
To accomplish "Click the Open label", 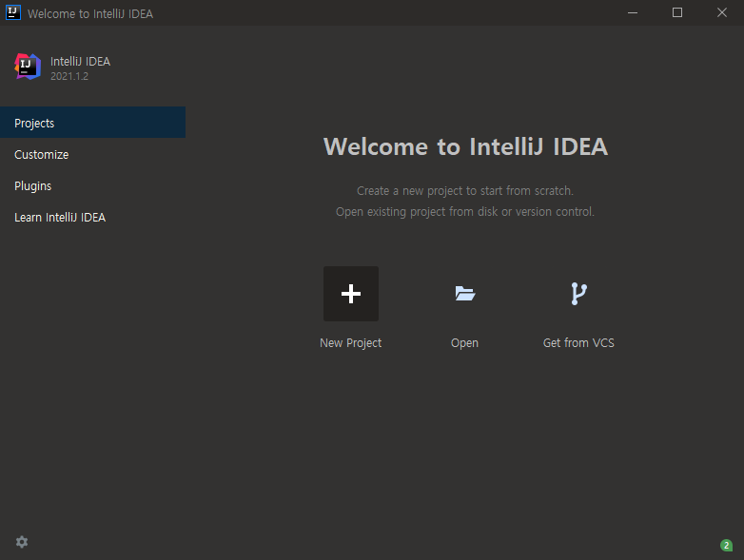I will [464, 343].
